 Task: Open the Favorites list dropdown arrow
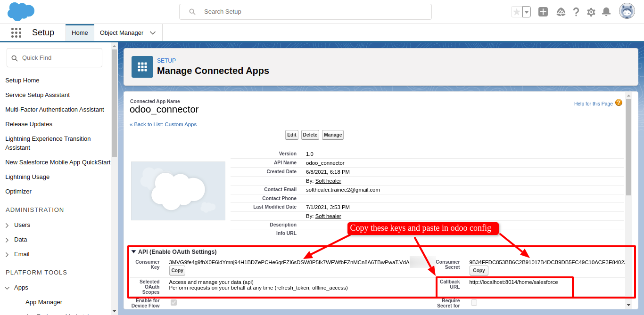pos(527,12)
